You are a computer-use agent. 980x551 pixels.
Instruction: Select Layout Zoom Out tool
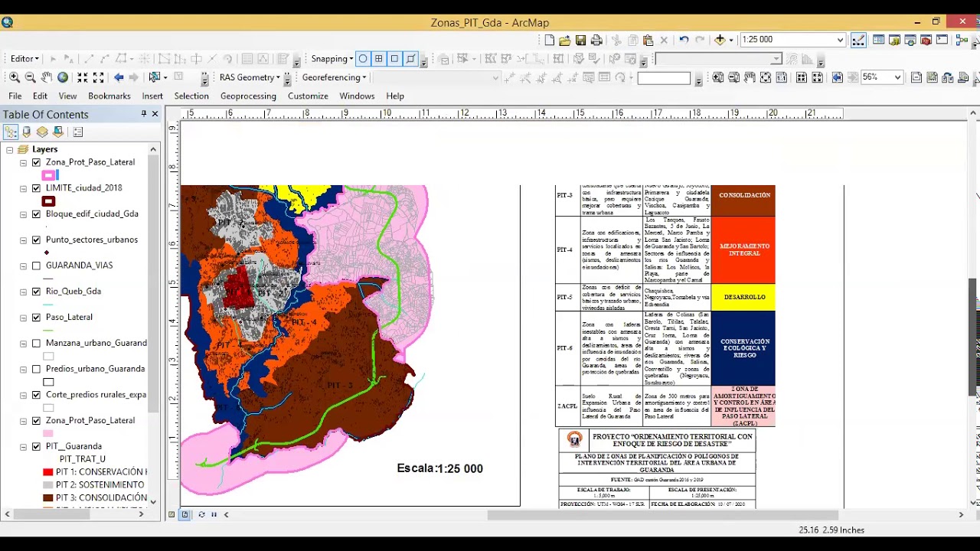point(733,77)
